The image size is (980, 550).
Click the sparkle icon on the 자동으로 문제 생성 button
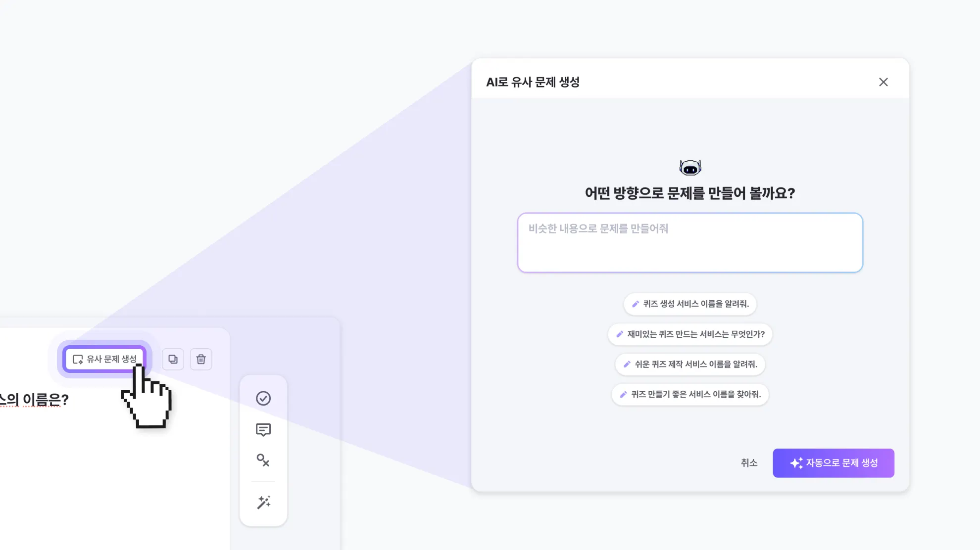pos(796,463)
